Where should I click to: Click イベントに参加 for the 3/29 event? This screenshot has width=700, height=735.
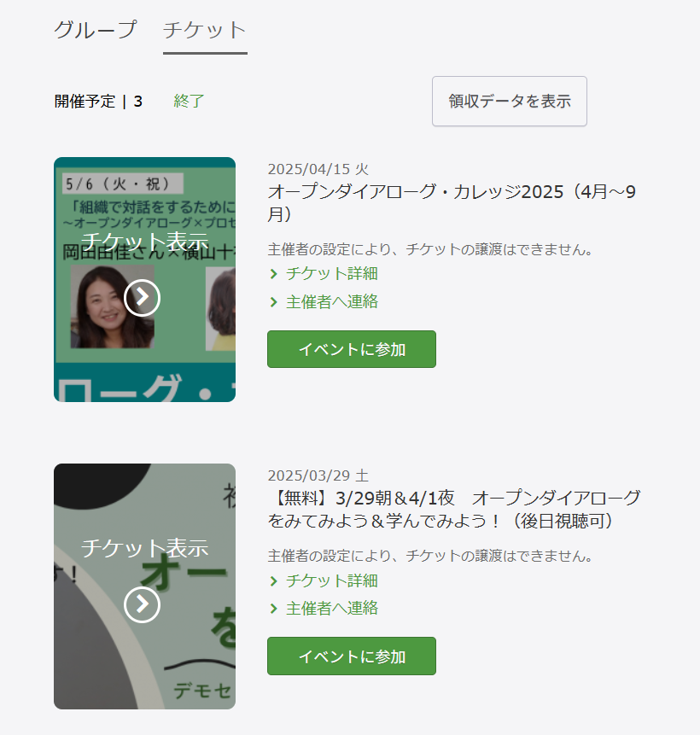click(352, 656)
